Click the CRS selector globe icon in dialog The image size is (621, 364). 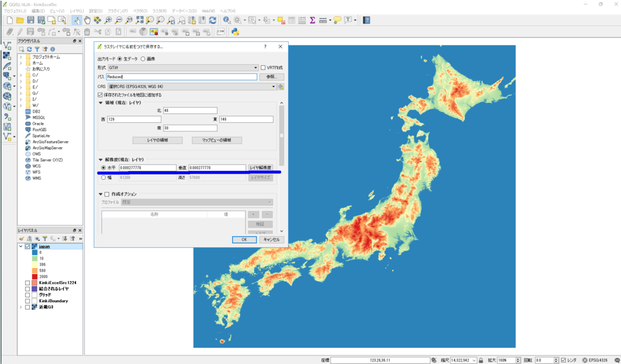click(281, 87)
